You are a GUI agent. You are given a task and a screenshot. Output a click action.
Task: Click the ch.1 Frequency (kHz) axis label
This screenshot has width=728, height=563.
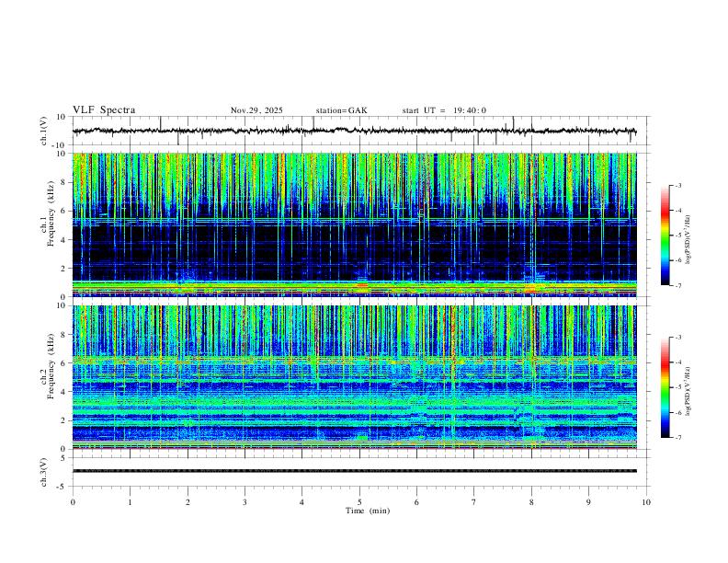click(x=48, y=214)
